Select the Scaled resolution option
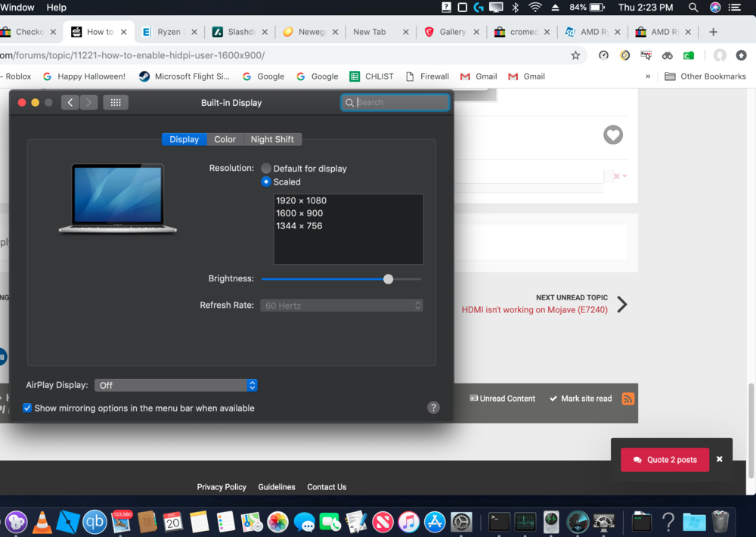Image resolution: width=756 pixels, height=537 pixels. [x=266, y=182]
